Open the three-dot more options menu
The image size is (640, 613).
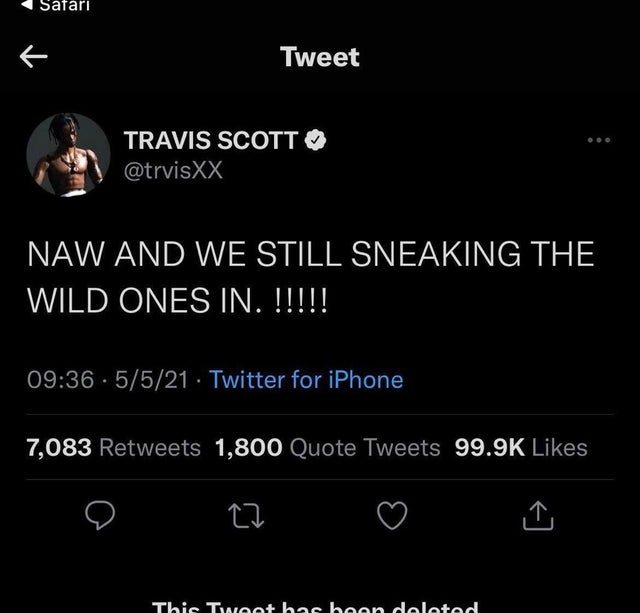pyautogui.click(x=598, y=140)
